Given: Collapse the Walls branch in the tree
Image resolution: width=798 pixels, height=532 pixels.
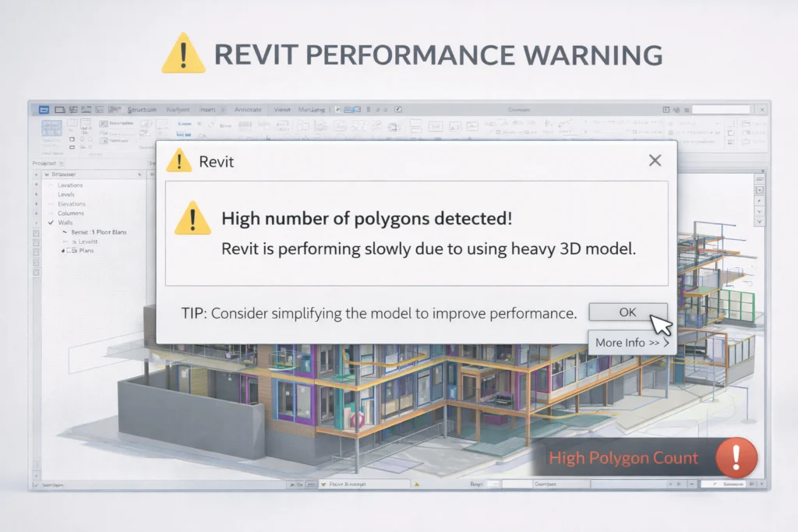Looking at the screenshot, I should (x=36, y=223).
